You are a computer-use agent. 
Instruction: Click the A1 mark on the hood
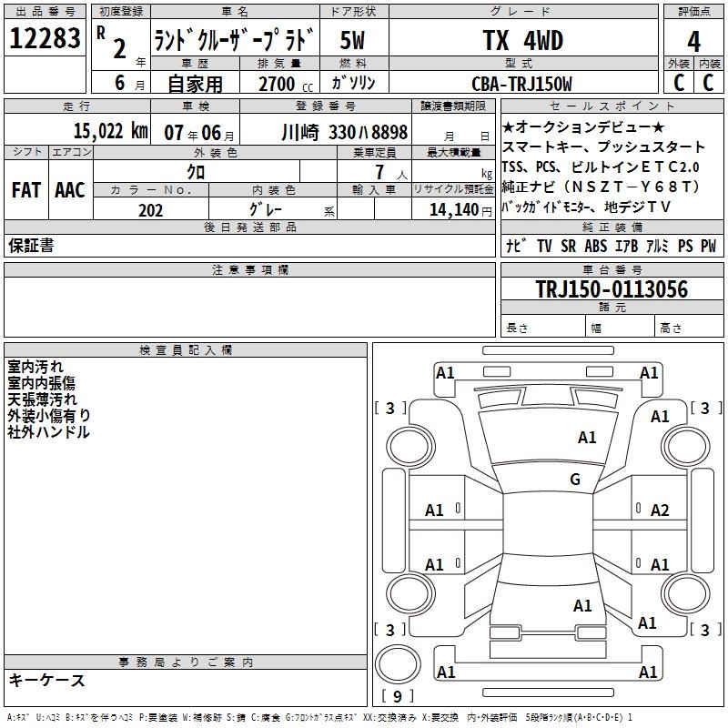pyautogui.click(x=587, y=438)
